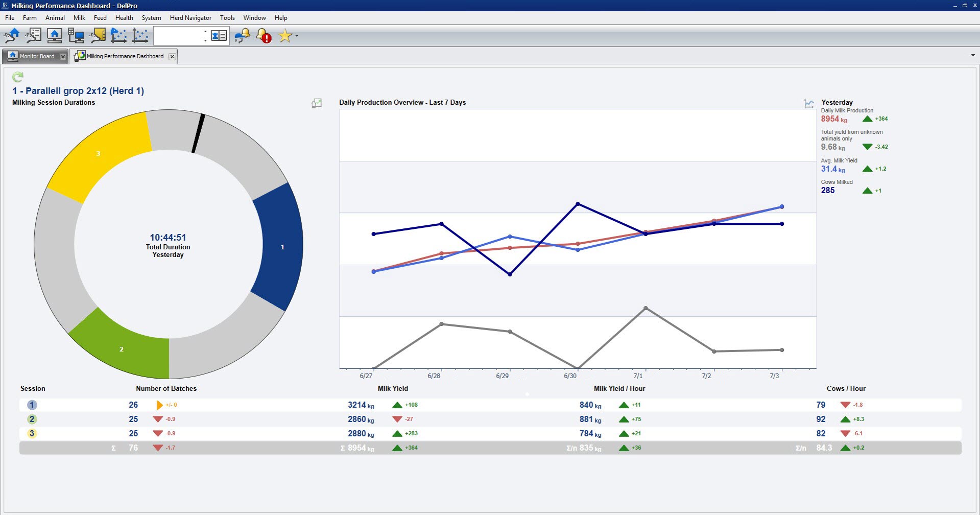Viewport: 980px width, 515px height.
Task: Open the Milk menu
Action: point(79,18)
